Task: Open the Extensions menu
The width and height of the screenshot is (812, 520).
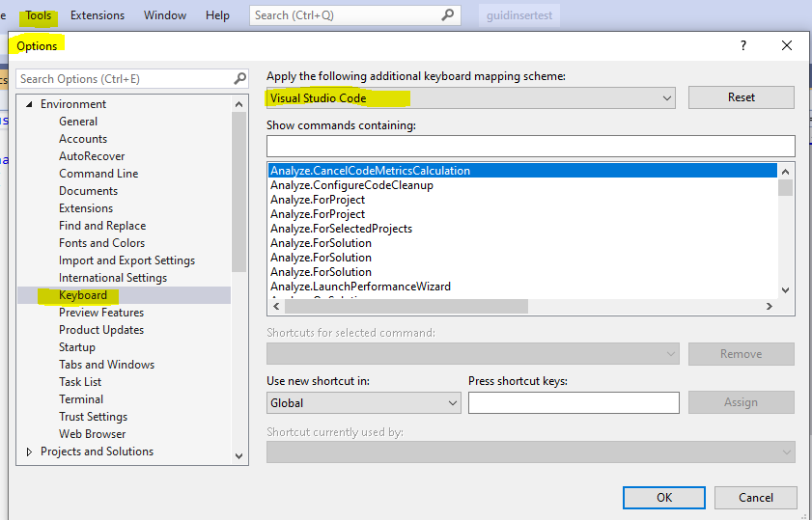Action: click(x=98, y=15)
